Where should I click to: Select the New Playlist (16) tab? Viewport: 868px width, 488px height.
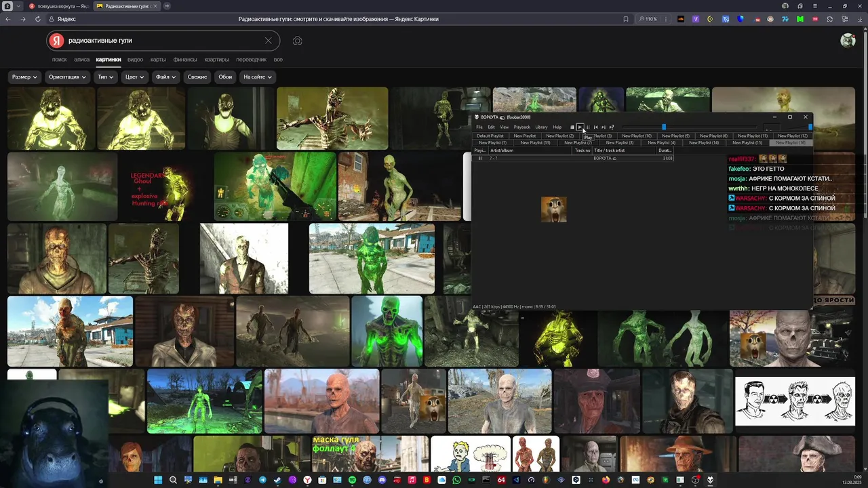tap(791, 143)
